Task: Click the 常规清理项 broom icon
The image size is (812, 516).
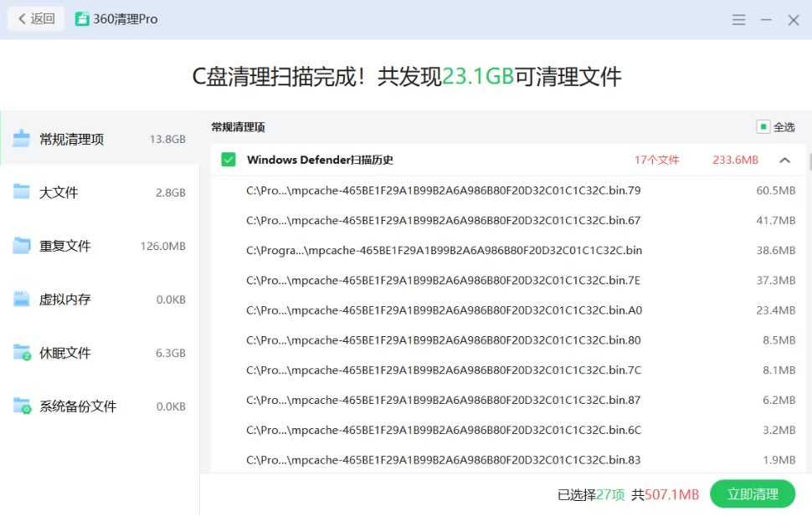Action: 22,139
